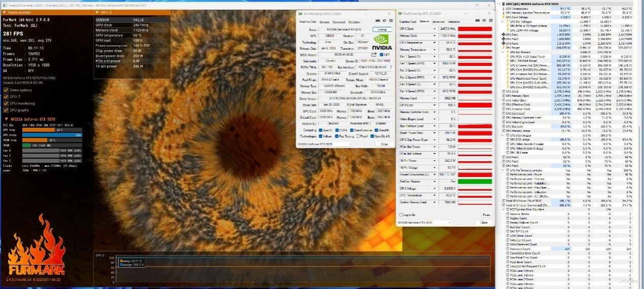Image resolution: width=644 pixels, height=289 pixels.
Task: Click GPU Power lightning icon in HWiNFO
Action: coord(503,48)
